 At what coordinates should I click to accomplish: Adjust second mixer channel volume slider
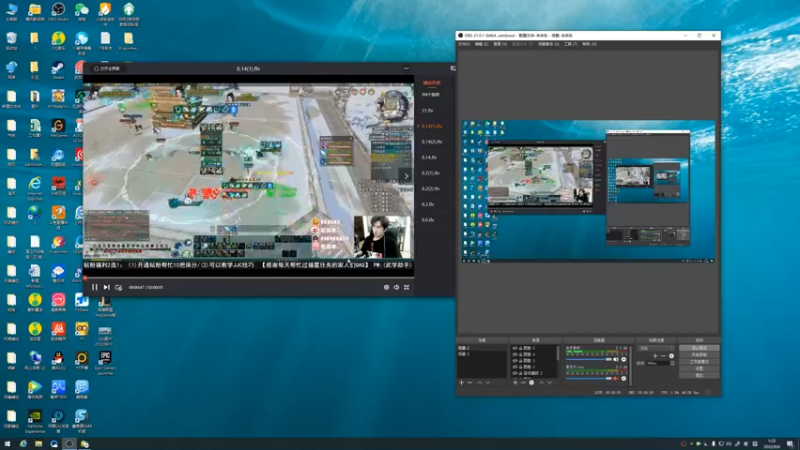[589, 379]
